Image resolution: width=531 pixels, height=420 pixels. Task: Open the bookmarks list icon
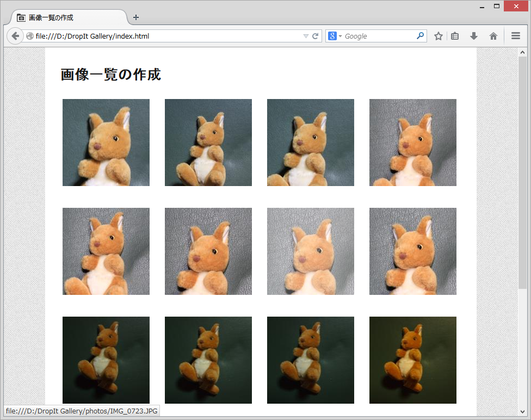tap(455, 35)
